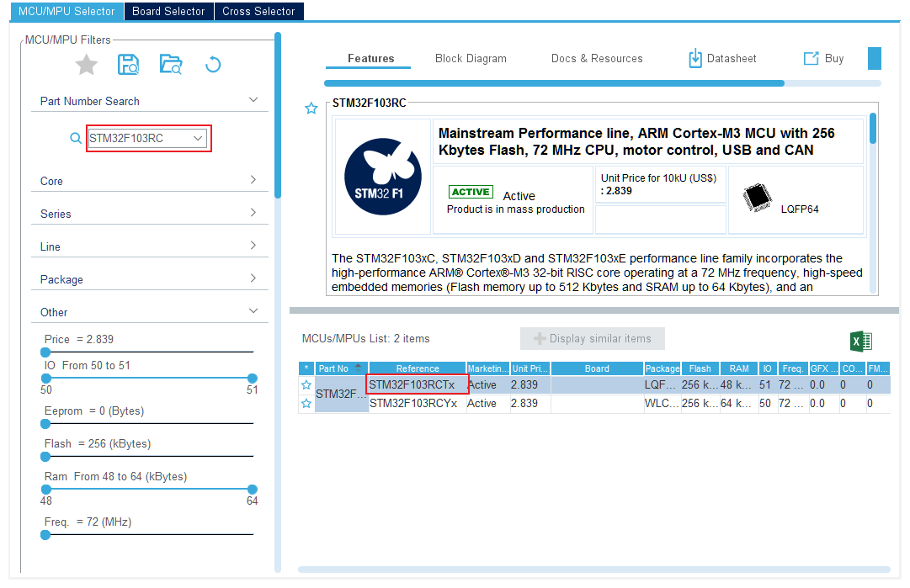This screenshot has height=588, width=910.
Task: Click the Unit Price for 10kU text
Action: (658, 178)
